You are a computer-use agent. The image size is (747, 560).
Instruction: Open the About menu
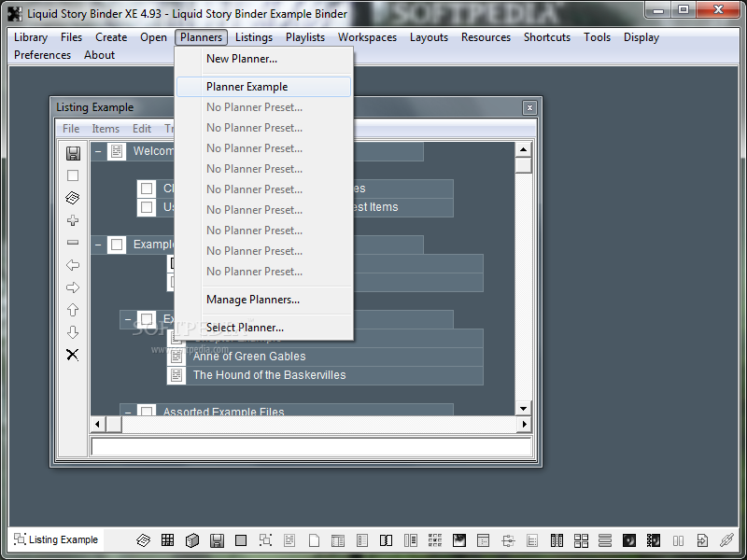point(100,55)
